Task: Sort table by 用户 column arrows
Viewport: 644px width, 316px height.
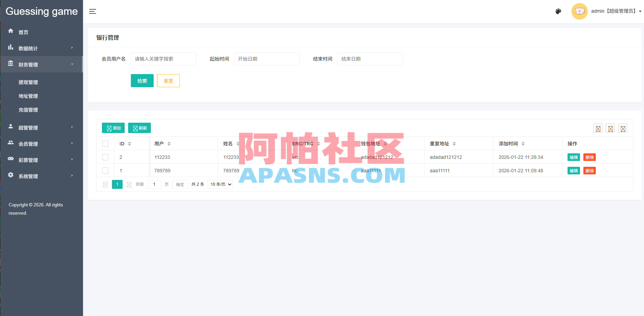Action: (x=169, y=144)
